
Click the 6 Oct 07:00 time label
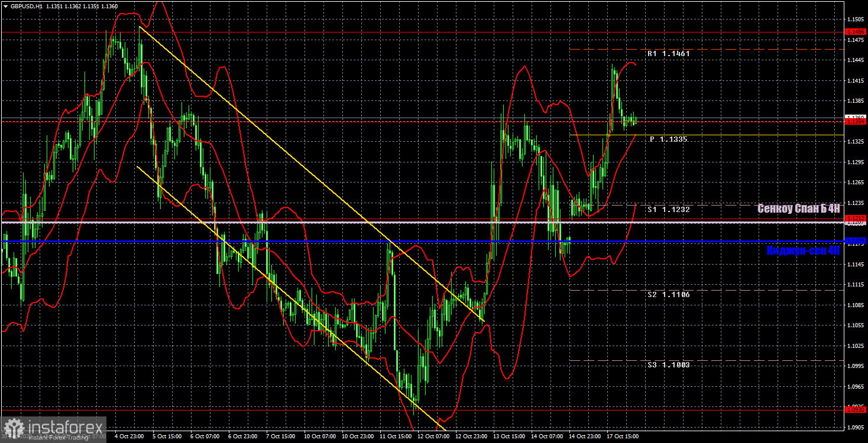coord(206,437)
